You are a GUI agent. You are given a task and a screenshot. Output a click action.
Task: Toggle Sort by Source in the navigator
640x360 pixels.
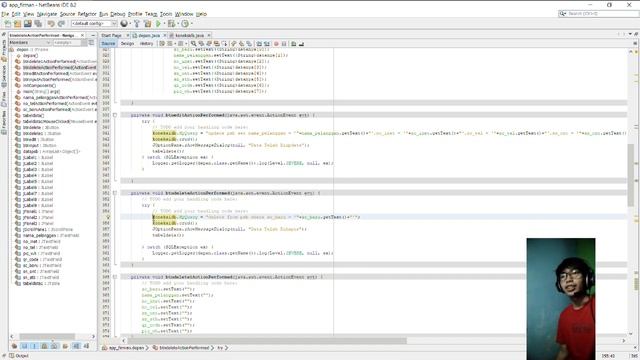click(86, 346)
